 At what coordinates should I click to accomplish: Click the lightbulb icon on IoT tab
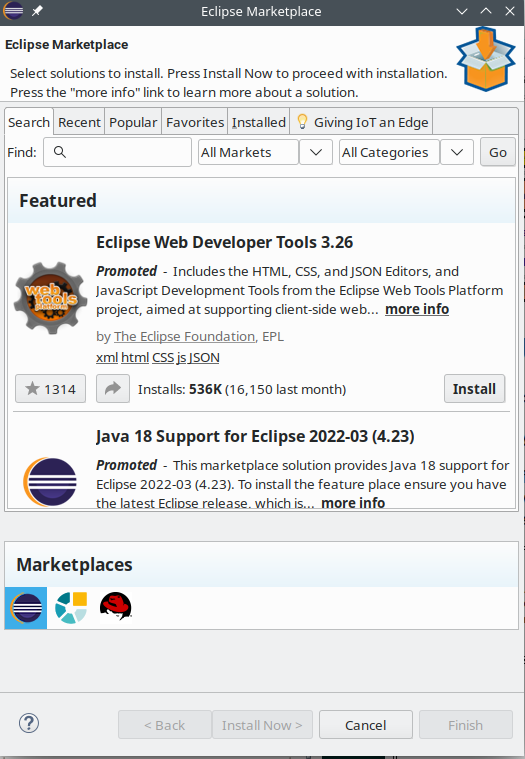[x=302, y=121]
